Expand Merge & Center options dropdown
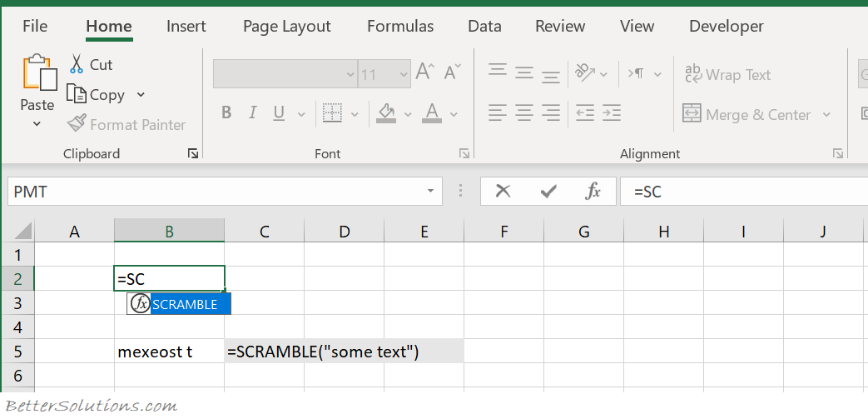868x419 pixels. point(826,115)
